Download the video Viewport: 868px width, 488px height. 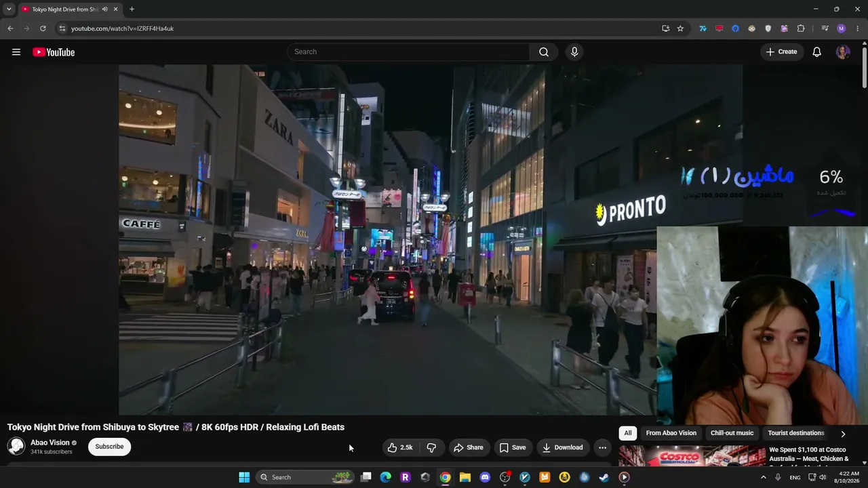(x=562, y=447)
